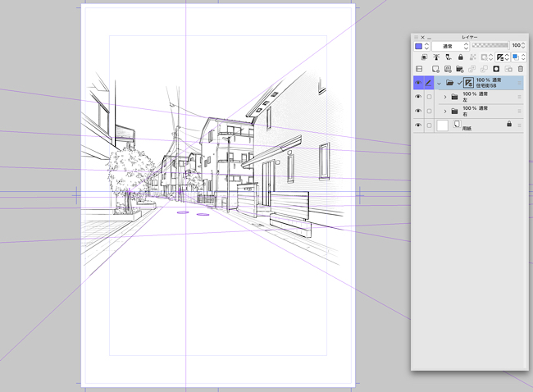
Task: Create a New Raster Layer
Action: pos(435,69)
